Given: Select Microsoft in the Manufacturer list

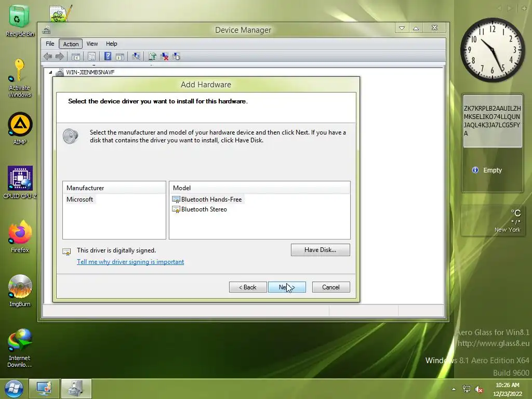Looking at the screenshot, I should point(79,199).
